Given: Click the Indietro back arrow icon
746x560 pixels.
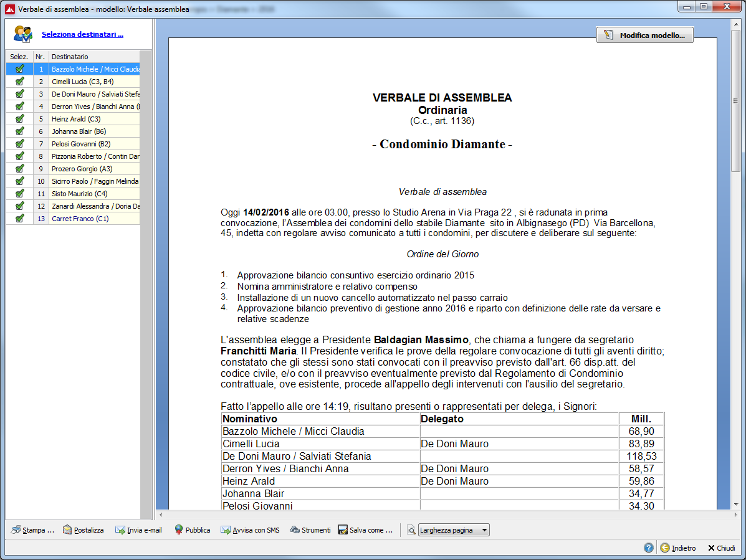Looking at the screenshot, I should [664, 548].
